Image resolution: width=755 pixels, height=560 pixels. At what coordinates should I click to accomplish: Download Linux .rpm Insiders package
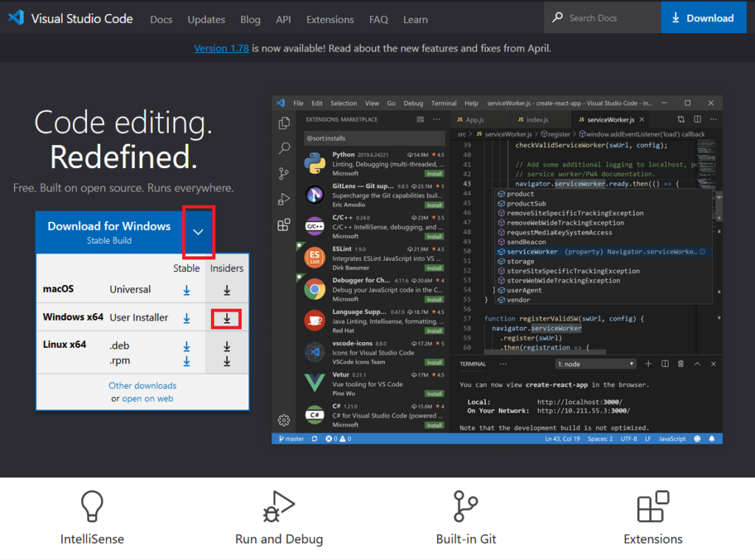tap(227, 361)
